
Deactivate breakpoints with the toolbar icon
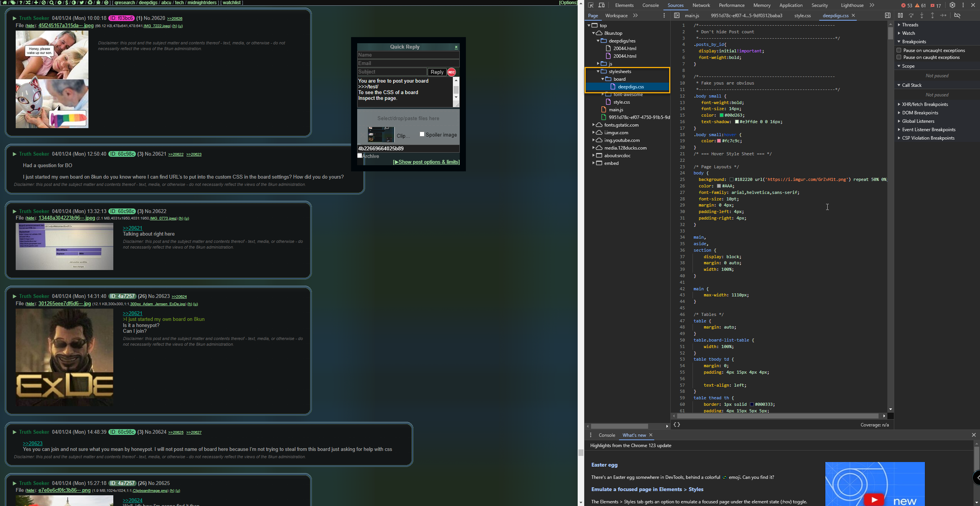pyautogui.click(x=957, y=15)
